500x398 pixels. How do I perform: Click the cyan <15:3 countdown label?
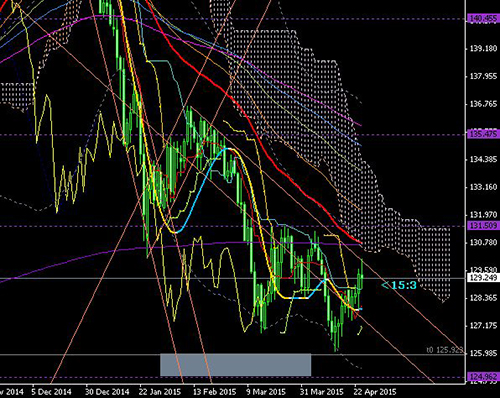pyautogui.click(x=399, y=285)
